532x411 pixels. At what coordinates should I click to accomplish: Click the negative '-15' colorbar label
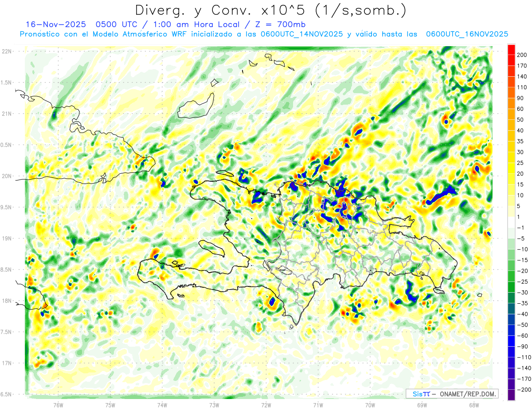(x=523, y=260)
